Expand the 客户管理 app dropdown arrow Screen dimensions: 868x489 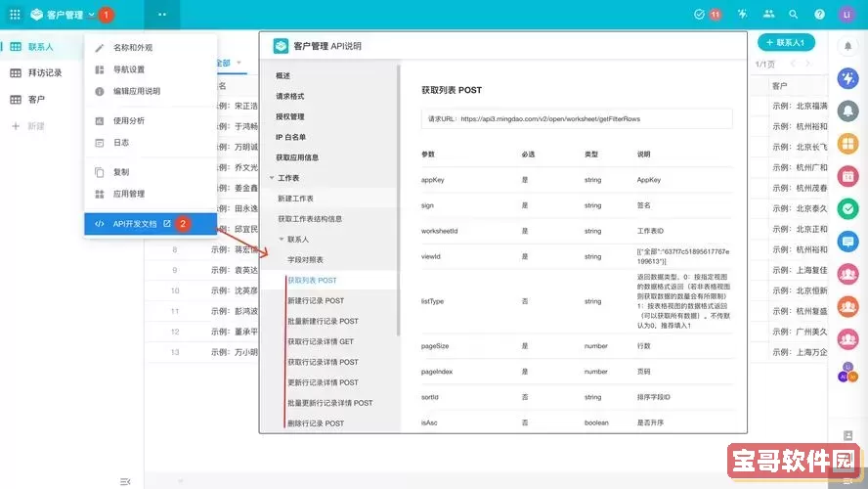coord(91,15)
